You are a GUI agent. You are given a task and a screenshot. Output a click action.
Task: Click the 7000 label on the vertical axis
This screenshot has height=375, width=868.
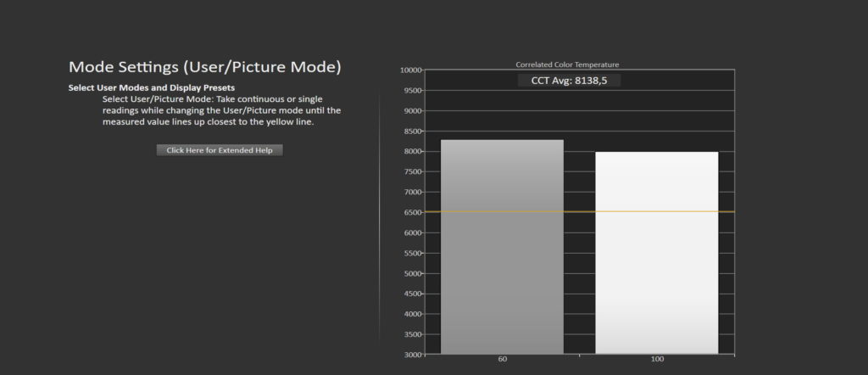(x=412, y=193)
